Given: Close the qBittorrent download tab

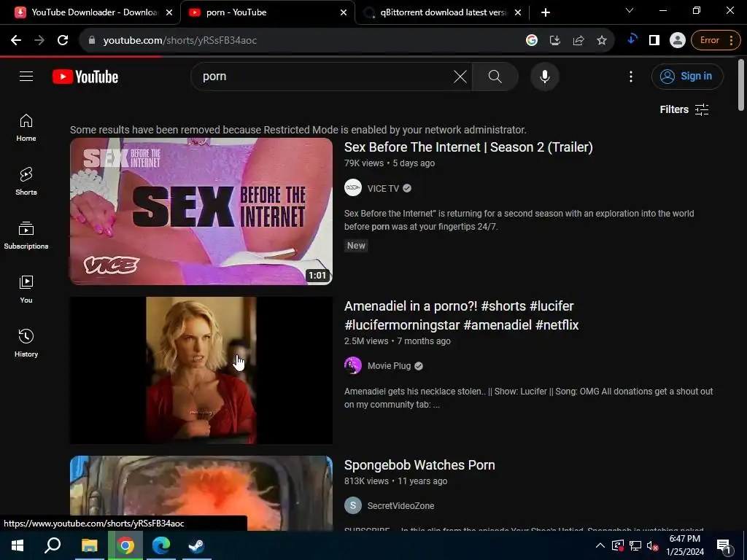Looking at the screenshot, I should (x=518, y=13).
